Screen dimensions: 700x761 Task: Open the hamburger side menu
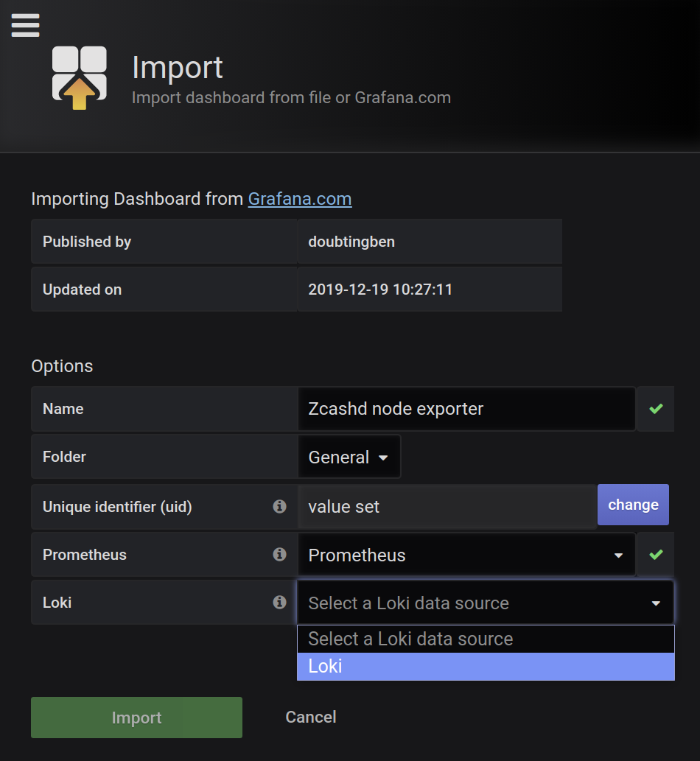pyautogui.click(x=25, y=25)
